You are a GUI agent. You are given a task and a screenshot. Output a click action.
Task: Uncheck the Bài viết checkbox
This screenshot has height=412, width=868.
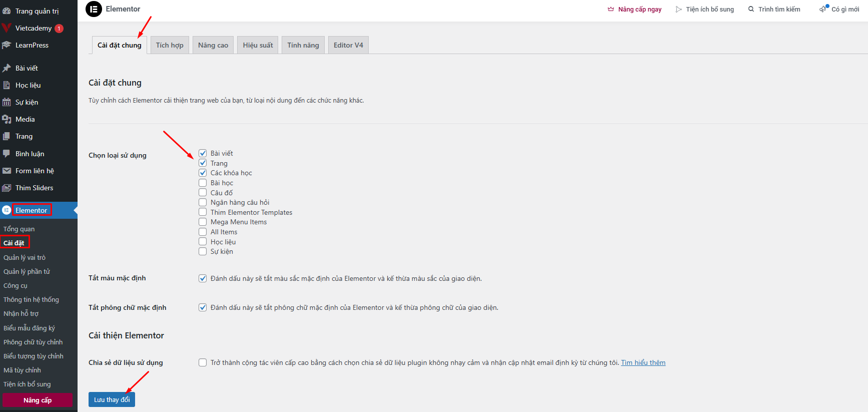(x=203, y=153)
